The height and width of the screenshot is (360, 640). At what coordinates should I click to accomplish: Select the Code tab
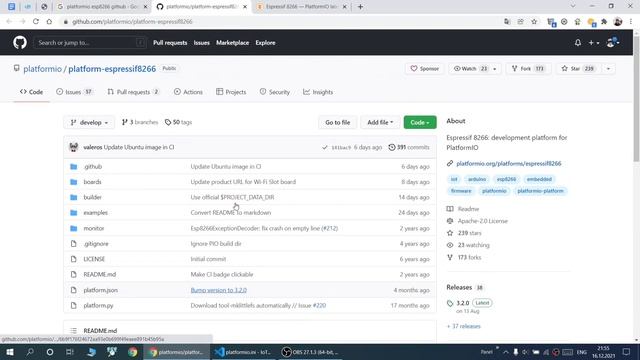pyautogui.click(x=31, y=92)
